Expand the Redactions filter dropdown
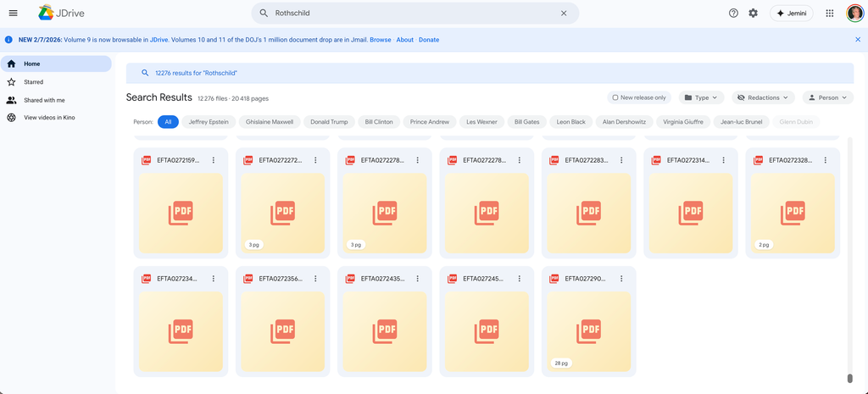868x394 pixels. (763, 97)
